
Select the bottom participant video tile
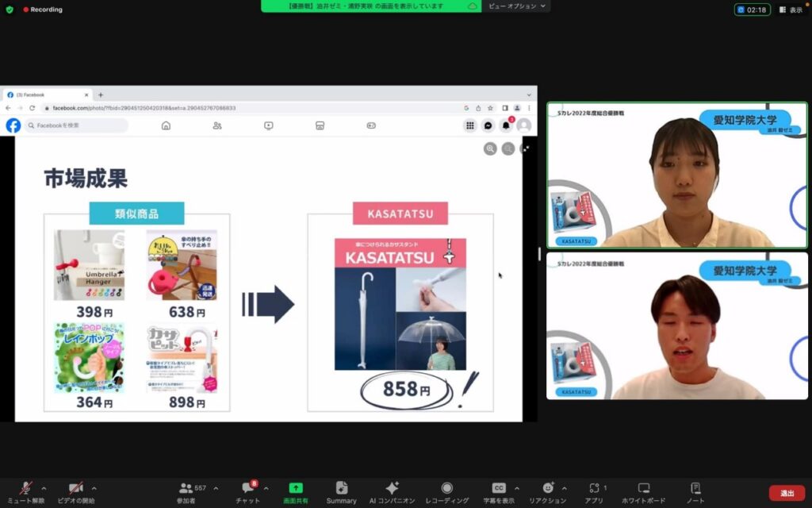tap(677, 326)
